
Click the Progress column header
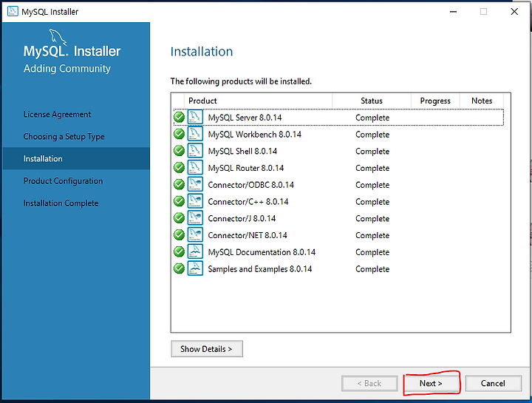click(x=435, y=101)
